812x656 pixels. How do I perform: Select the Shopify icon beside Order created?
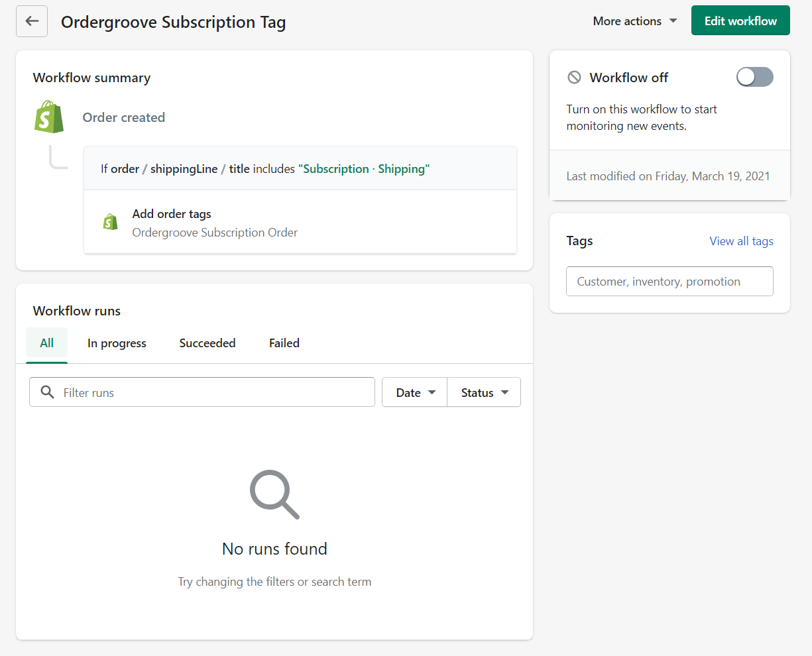pyautogui.click(x=48, y=117)
